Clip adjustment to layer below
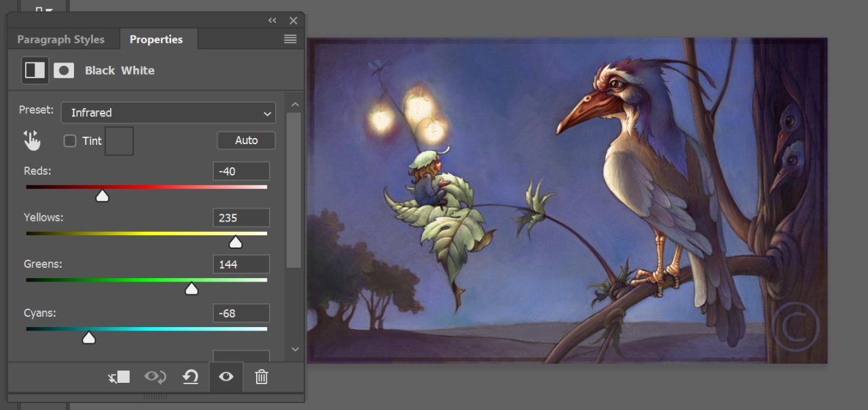Viewport: 868px width, 410px height. tap(120, 376)
